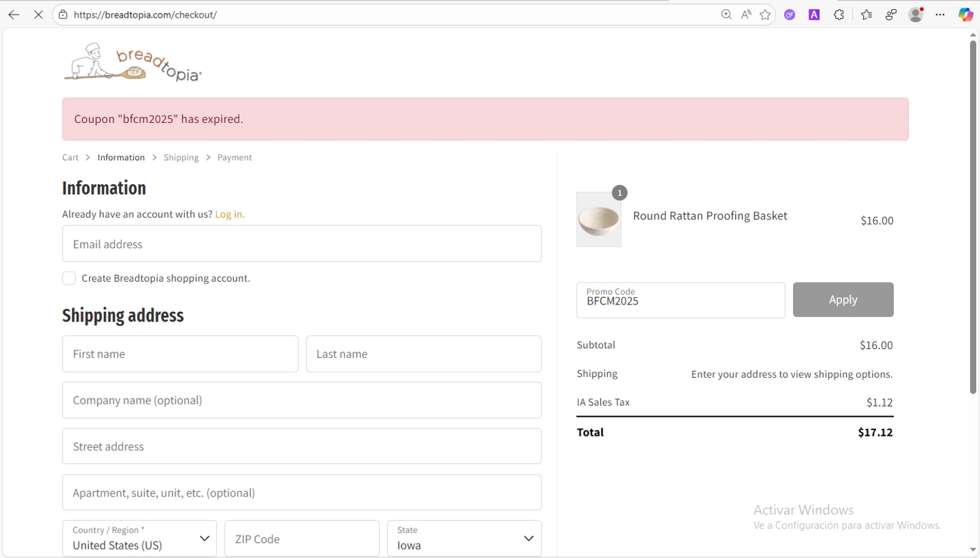Click Promo Code field with BFCM2025
The height and width of the screenshot is (558, 980).
pyautogui.click(x=681, y=301)
